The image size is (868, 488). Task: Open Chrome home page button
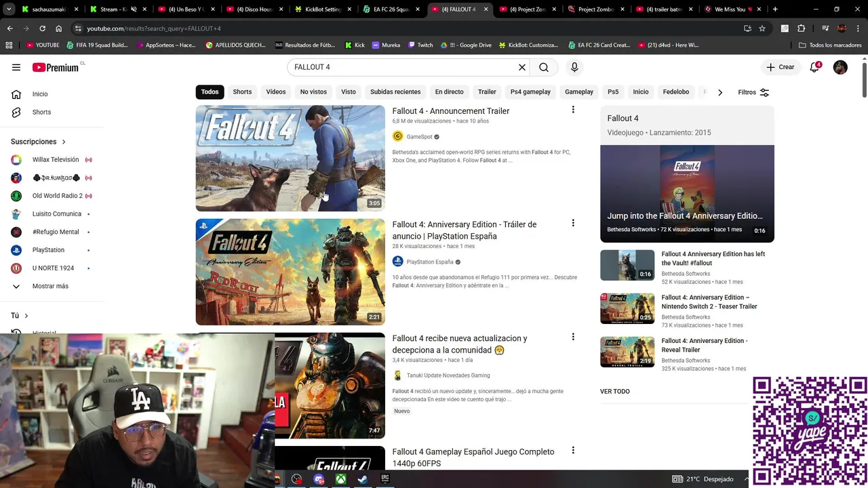(58, 28)
